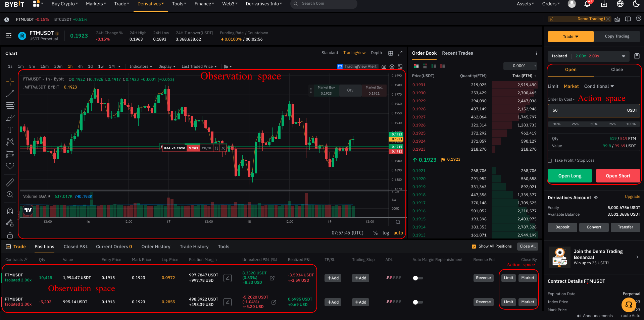This screenshot has width=644, height=320.
Task: Click the Open Short button
Action: pyautogui.click(x=618, y=176)
